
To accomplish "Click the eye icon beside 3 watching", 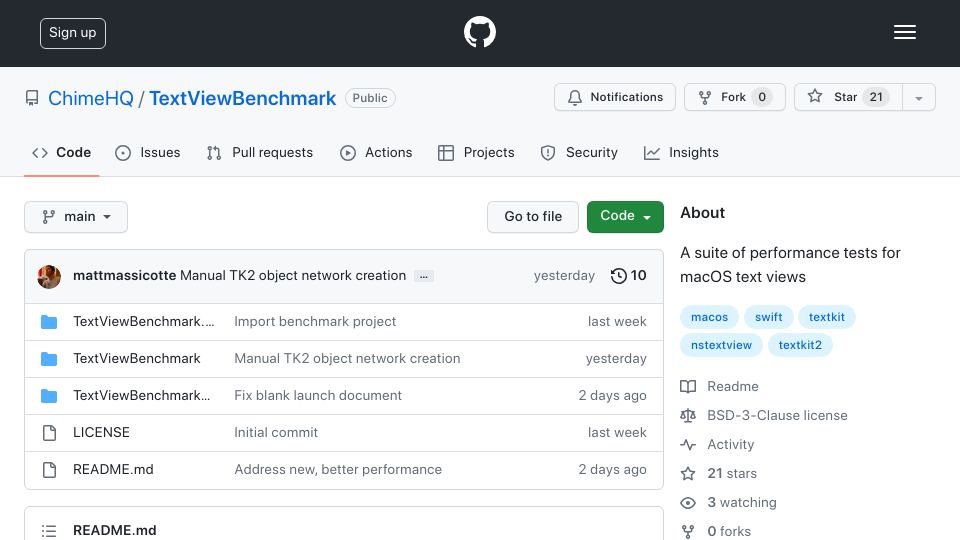I will (688, 503).
